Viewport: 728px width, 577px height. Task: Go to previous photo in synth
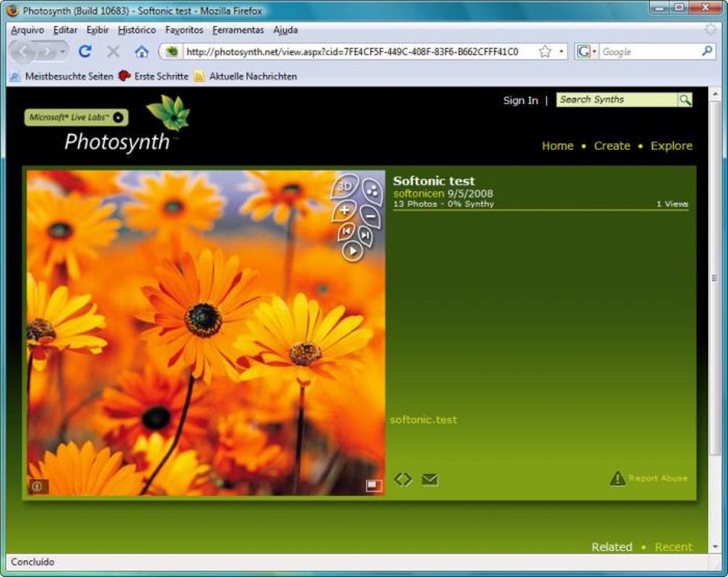(x=346, y=232)
